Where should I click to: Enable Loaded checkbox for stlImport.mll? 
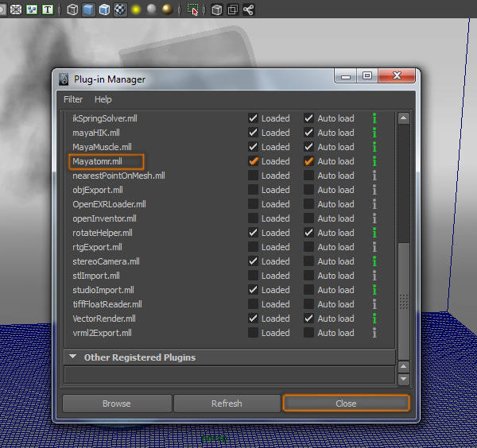(x=253, y=276)
